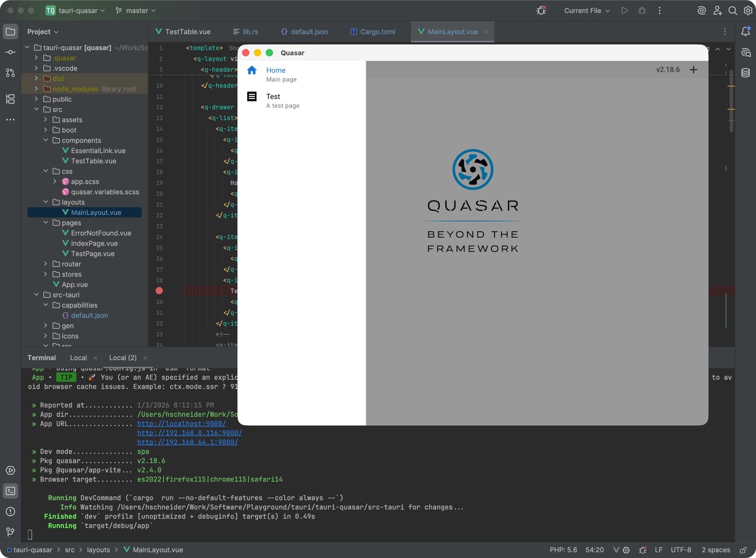
Task: Switch to the TestTable.vue editor tab
Action: click(183, 31)
